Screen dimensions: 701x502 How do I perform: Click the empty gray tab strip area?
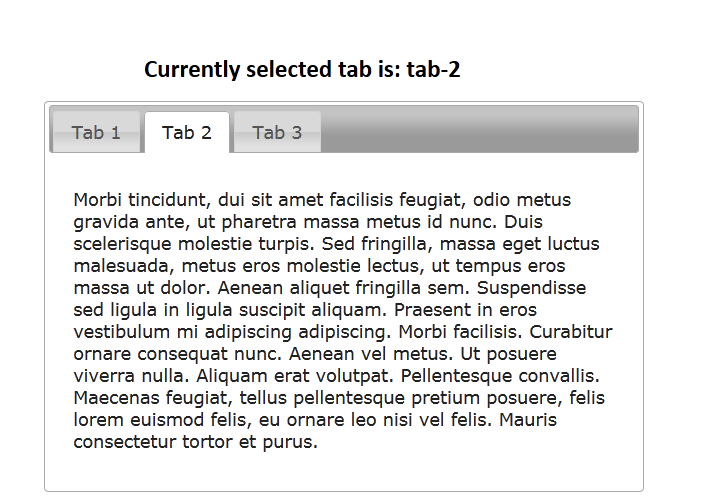[x=480, y=130]
